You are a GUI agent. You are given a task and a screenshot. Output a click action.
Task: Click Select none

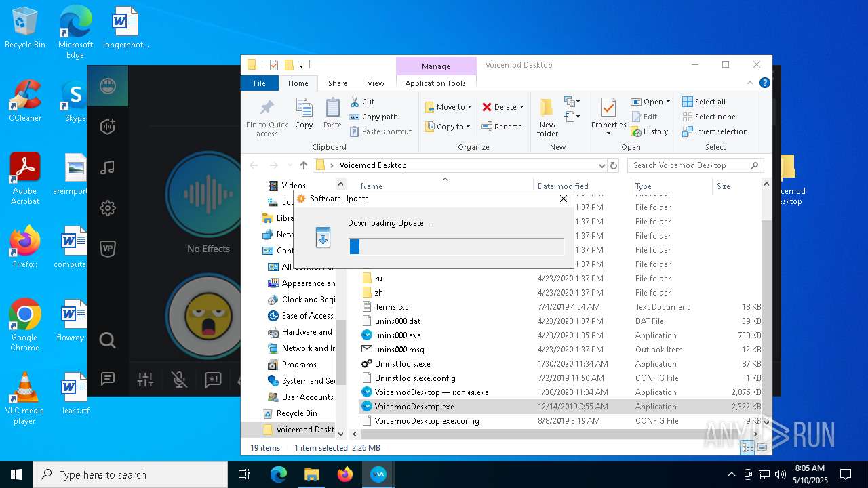[x=709, y=117]
